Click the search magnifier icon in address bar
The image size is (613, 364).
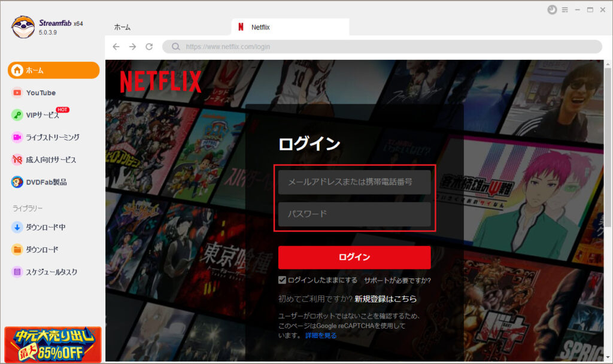click(176, 47)
